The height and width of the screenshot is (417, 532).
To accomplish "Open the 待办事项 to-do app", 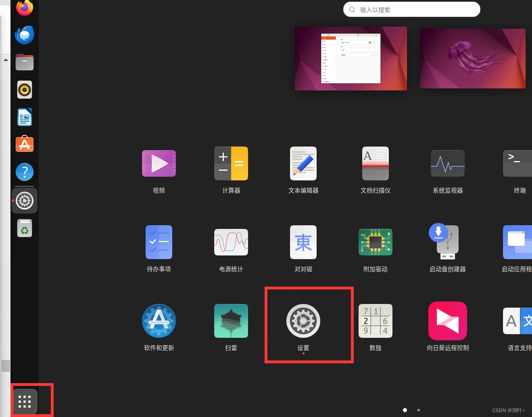I will pos(159,242).
